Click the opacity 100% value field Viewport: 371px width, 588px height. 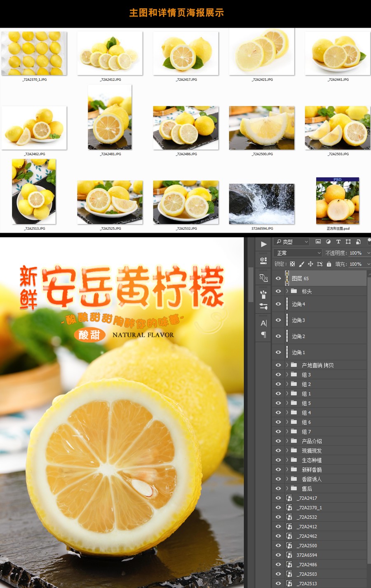pos(356,253)
